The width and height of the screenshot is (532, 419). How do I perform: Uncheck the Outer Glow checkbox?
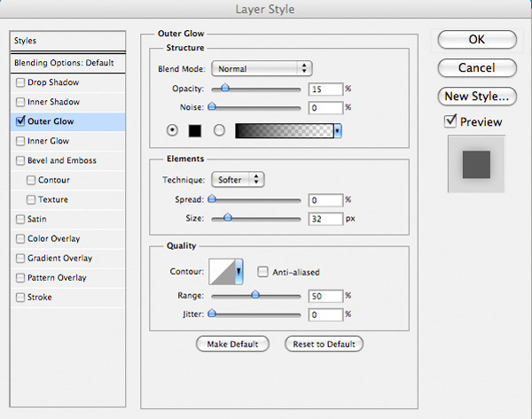[x=20, y=120]
